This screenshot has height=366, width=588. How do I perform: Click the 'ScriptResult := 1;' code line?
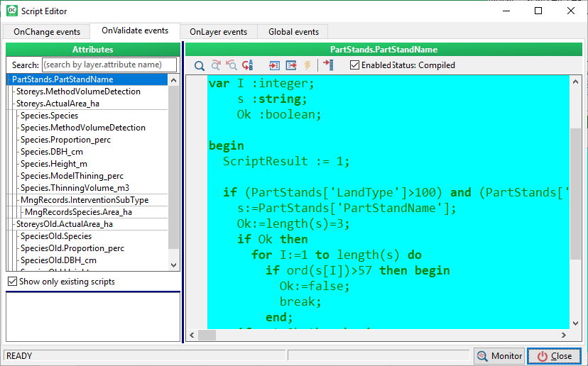pos(286,162)
